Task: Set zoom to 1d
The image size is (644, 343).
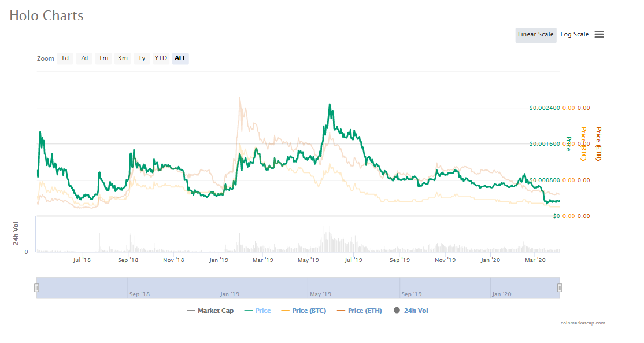Action: pos(65,58)
